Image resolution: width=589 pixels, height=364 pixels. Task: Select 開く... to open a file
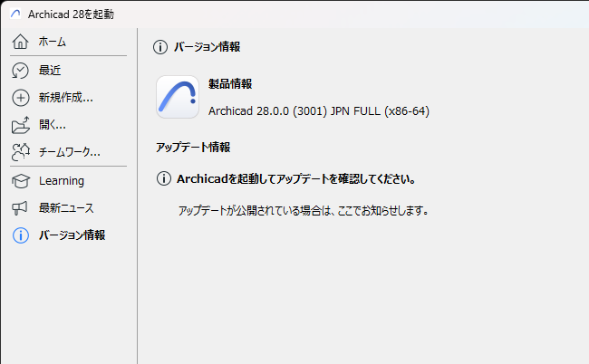click(52, 125)
